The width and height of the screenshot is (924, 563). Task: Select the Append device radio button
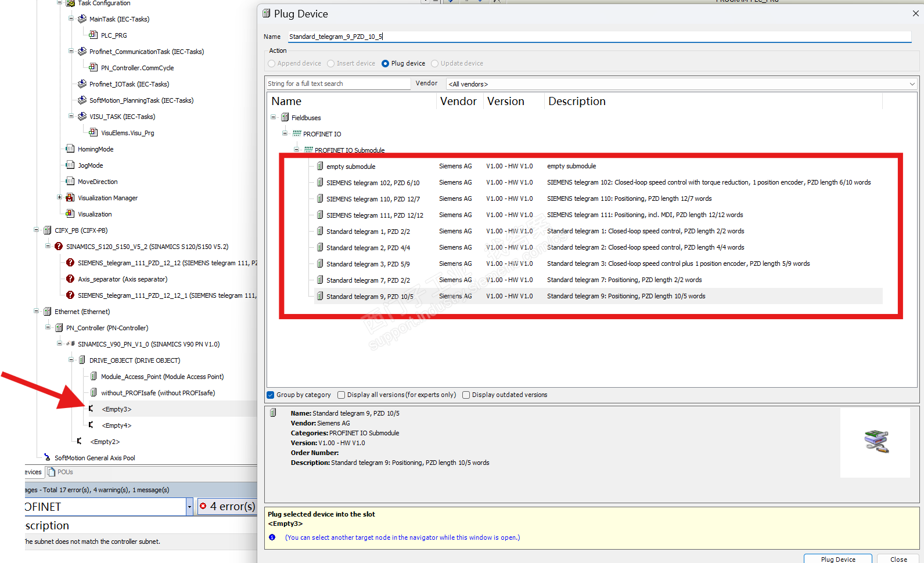(x=271, y=64)
